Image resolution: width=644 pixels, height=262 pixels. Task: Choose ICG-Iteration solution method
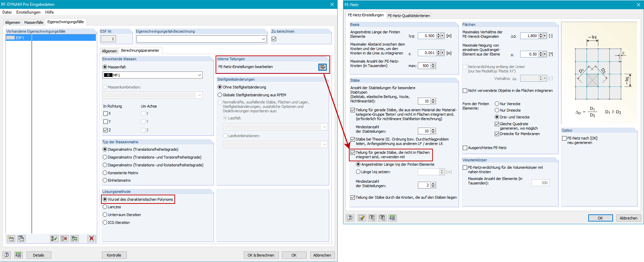coord(105,223)
